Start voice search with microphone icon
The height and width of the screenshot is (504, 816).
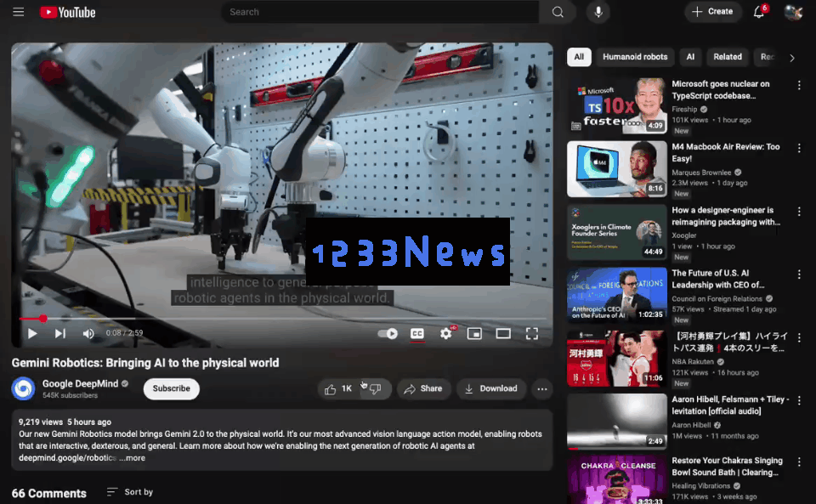pyautogui.click(x=598, y=12)
